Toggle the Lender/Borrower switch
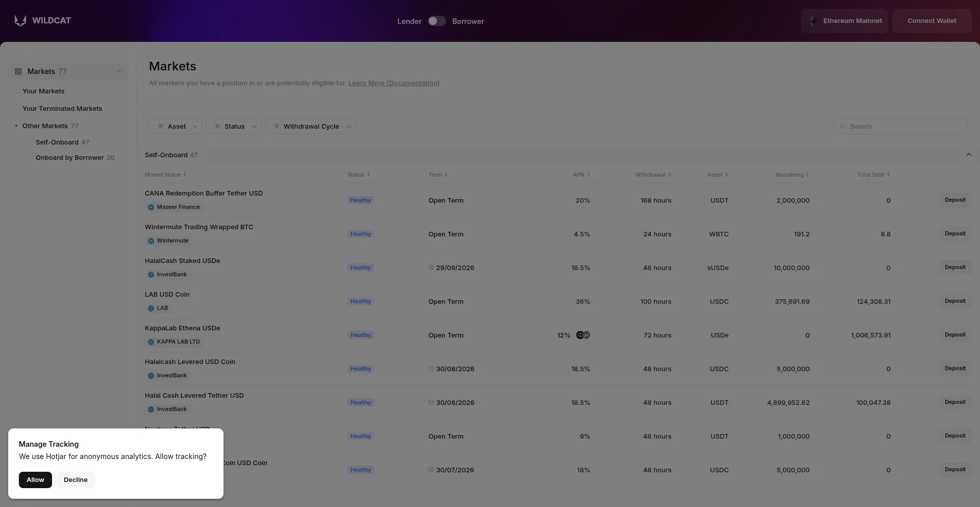The height and width of the screenshot is (507, 980). (x=437, y=21)
